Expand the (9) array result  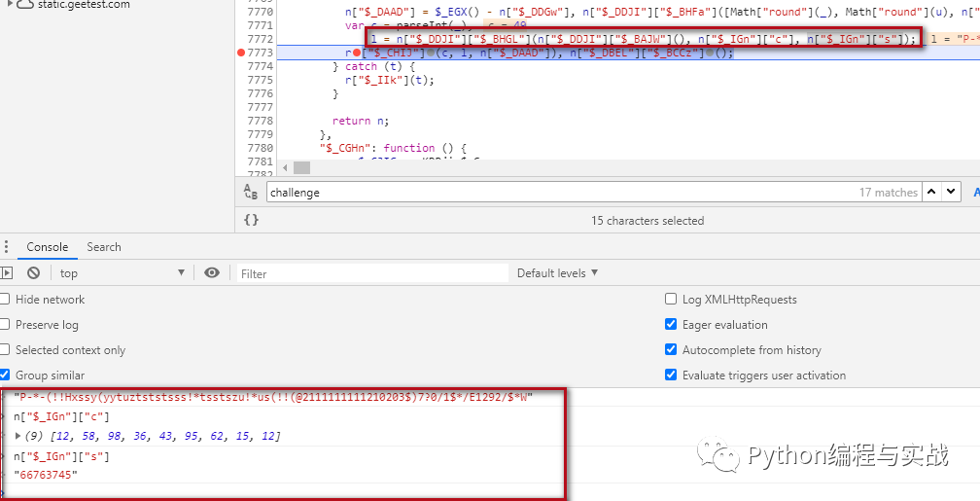pyautogui.click(x=18, y=435)
